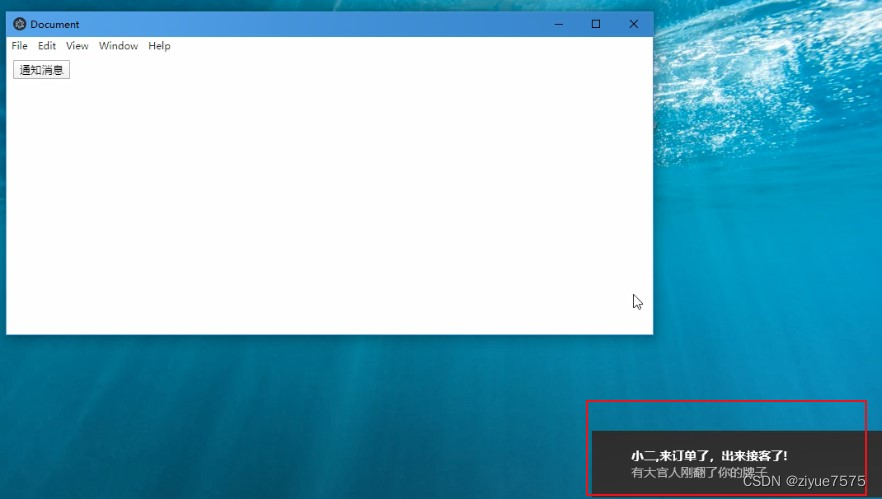Open the Window menu
Viewport: 882px width, 499px height.
click(x=118, y=46)
